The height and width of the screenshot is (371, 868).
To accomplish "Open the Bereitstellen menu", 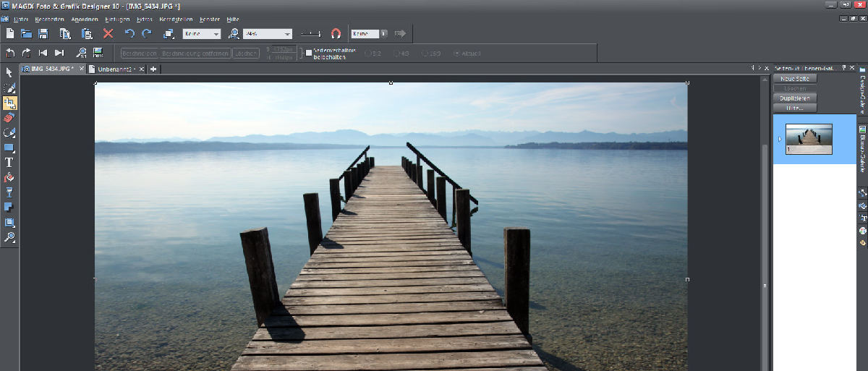I will (x=176, y=19).
